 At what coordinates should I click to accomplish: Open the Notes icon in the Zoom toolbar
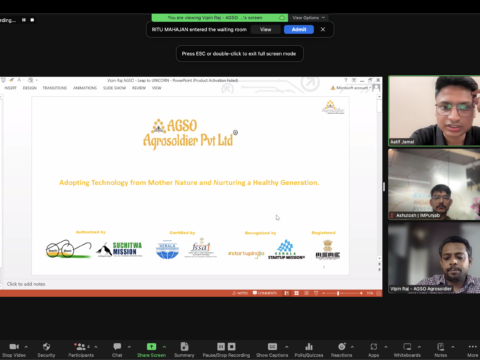pyautogui.click(x=440, y=347)
